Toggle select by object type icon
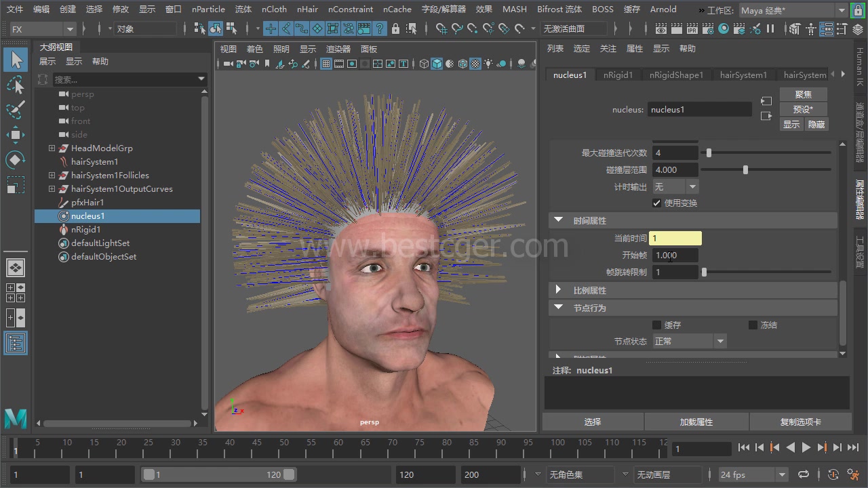868x488 pixels. [216, 28]
